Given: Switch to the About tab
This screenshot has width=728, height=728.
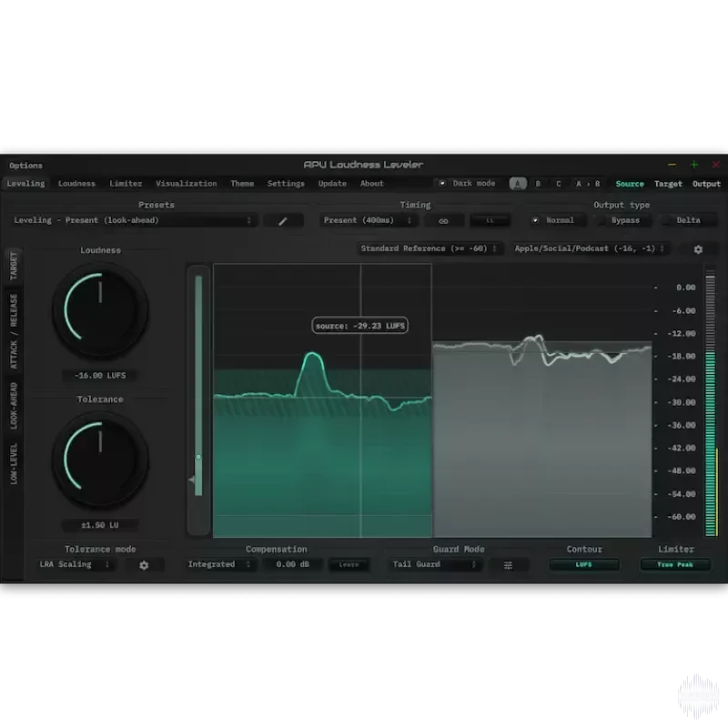Looking at the screenshot, I should (372, 184).
